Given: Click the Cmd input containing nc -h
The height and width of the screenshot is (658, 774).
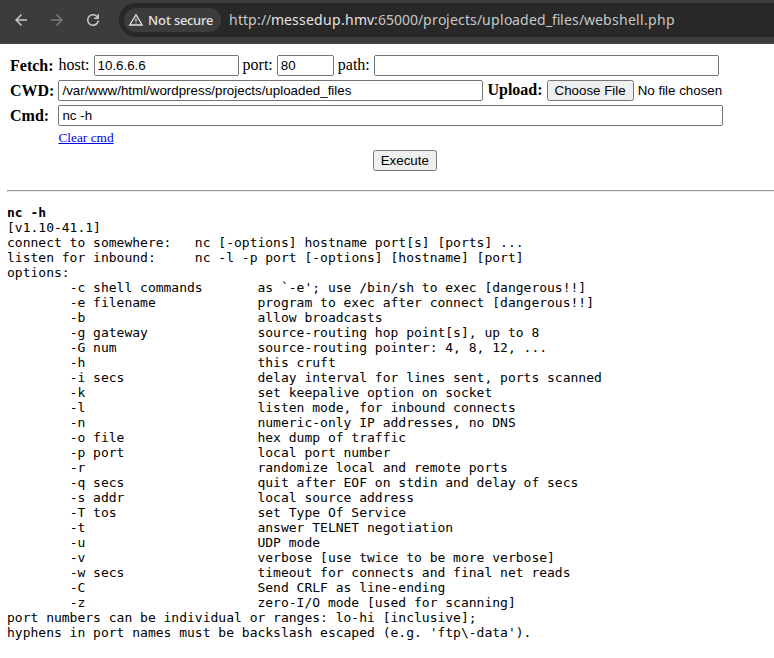Looking at the screenshot, I should point(389,116).
